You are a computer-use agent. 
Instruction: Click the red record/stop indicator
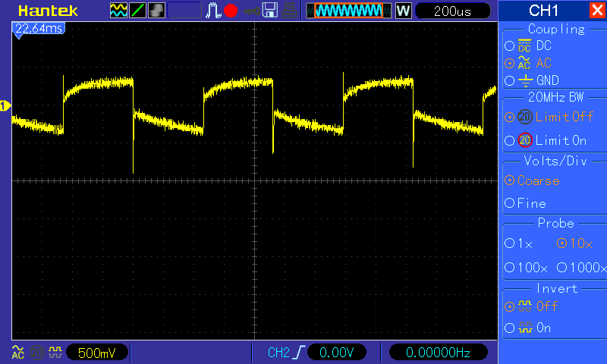(x=231, y=11)
